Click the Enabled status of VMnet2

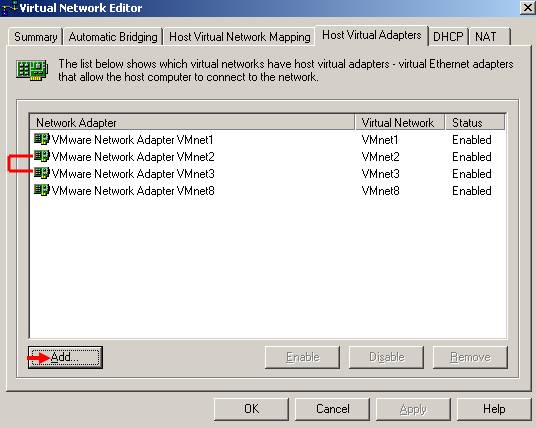(472, 157)
